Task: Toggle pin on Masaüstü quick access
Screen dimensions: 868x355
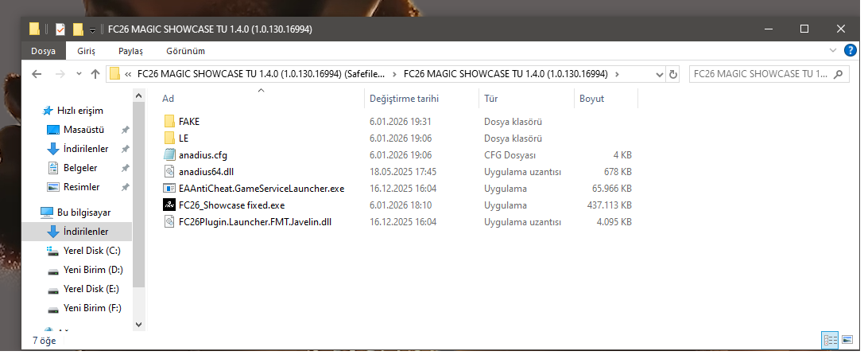Action: [x=125, y=130]
